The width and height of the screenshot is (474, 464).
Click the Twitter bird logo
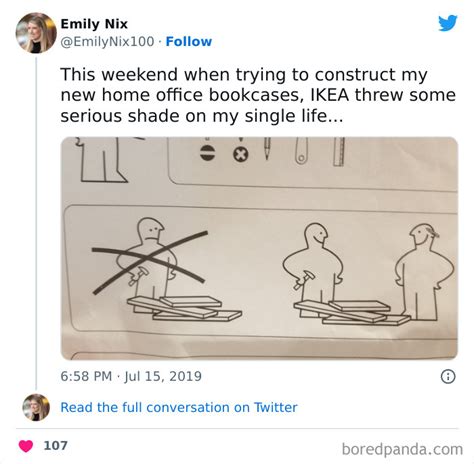pos(448,23)
